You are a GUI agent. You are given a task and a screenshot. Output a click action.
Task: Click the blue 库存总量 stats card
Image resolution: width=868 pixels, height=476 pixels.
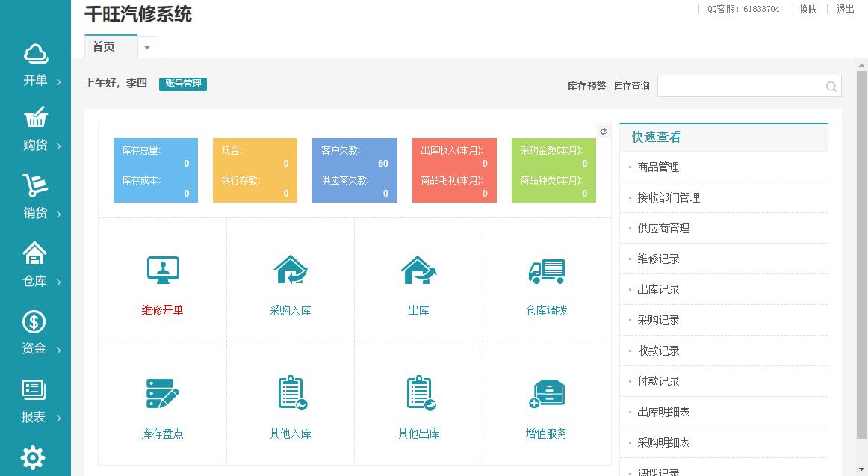(155, 170)
